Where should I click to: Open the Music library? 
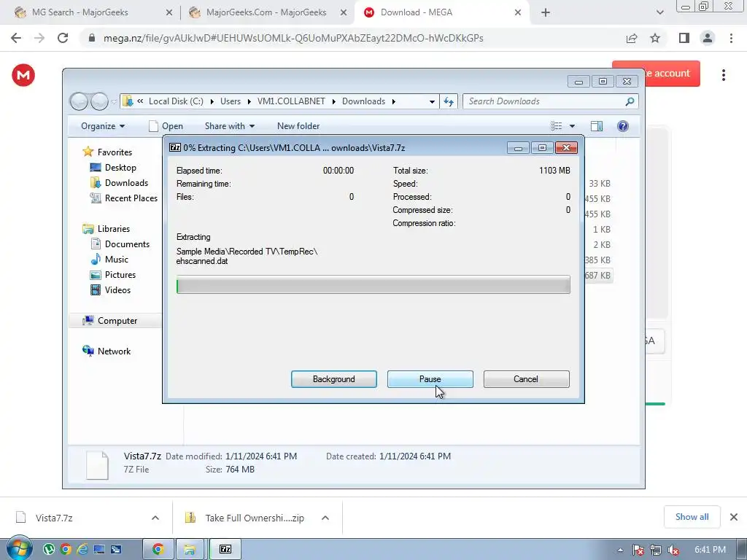tap(116, 260)
